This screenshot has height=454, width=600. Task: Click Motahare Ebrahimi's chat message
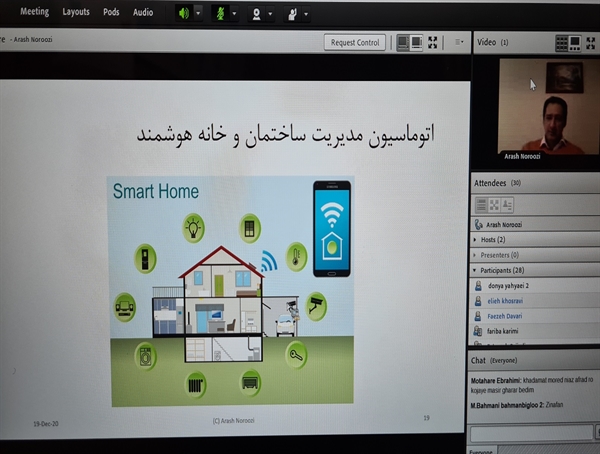(x=533, y=385)
